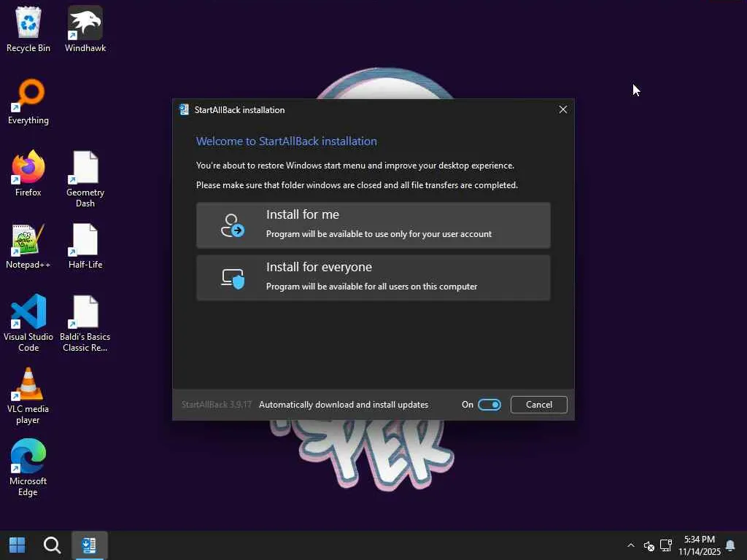Toggle automatic updates switch off

point(489,405)
